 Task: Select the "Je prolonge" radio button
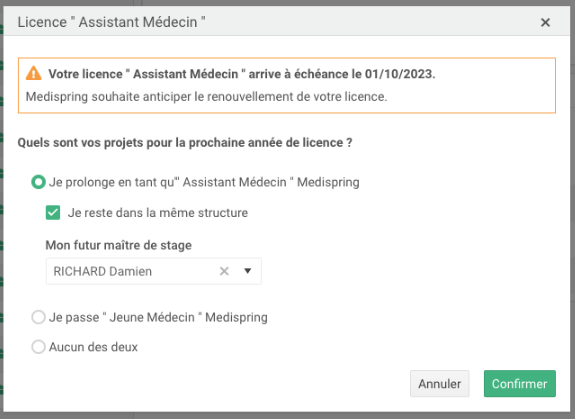(x=38, y=182)
